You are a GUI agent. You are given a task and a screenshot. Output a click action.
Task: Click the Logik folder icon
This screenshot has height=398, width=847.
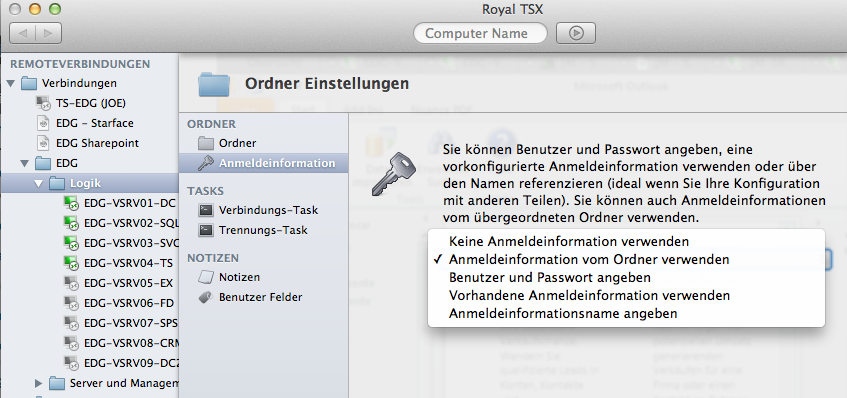[x=57, y=183]
